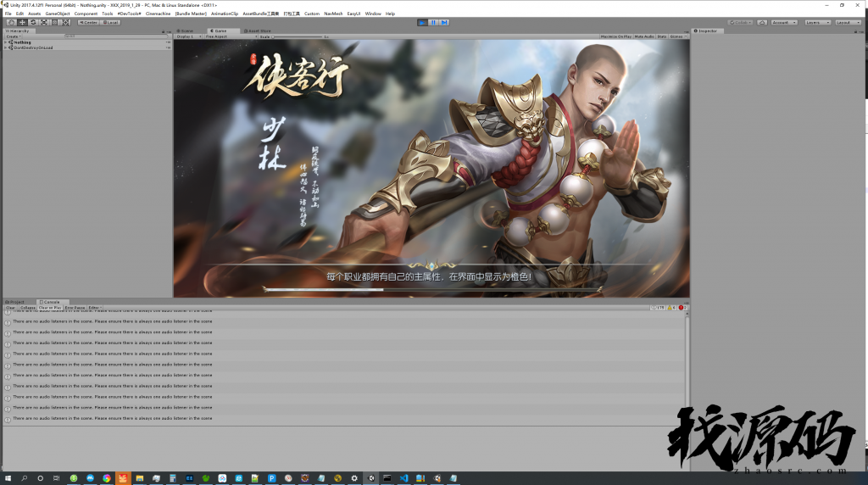This screenshot has width=868, height=485.
Task: Open the Collab dropdown
Action: (740, 22)
